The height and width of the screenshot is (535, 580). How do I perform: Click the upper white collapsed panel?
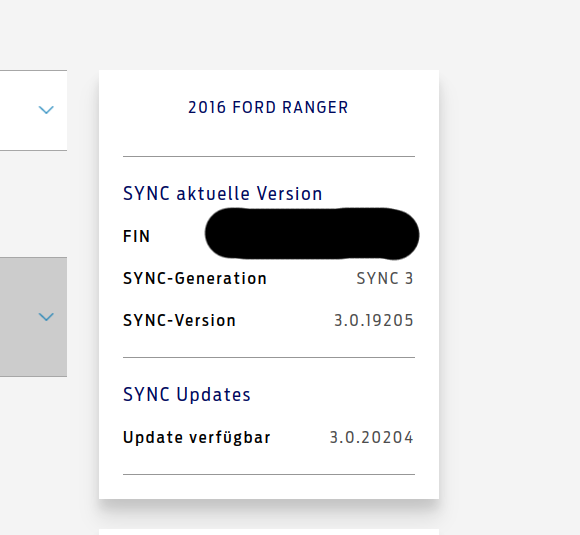pos(33,110)
